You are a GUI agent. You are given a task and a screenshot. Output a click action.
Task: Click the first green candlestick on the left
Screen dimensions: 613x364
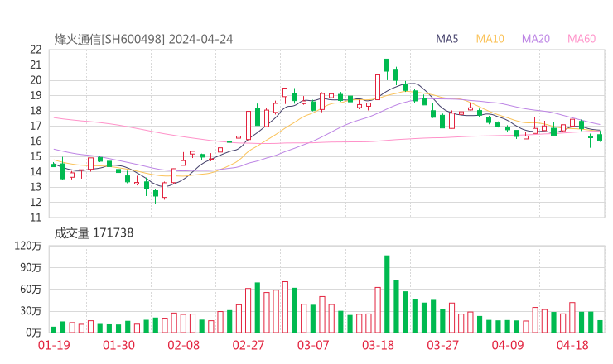pos(54,165)
